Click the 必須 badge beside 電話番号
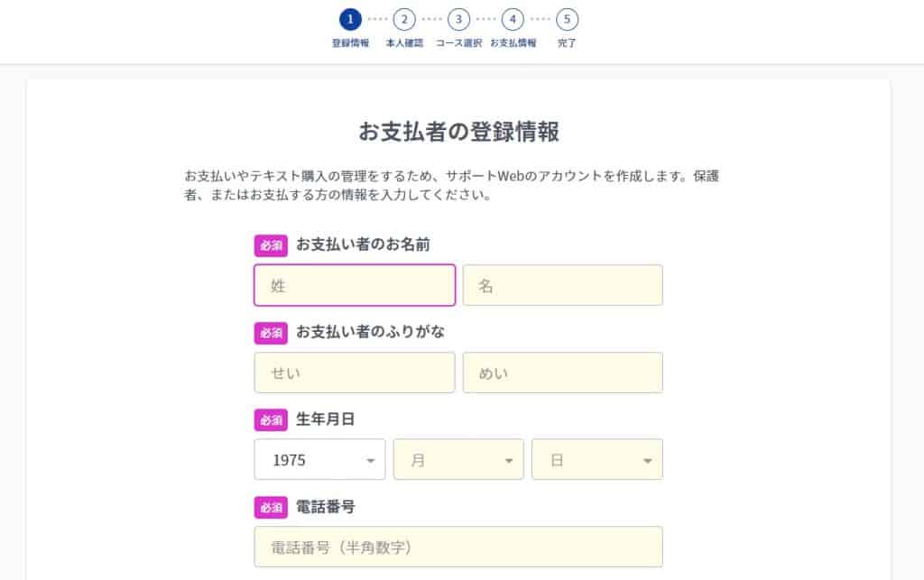 [x=271, y=508]
